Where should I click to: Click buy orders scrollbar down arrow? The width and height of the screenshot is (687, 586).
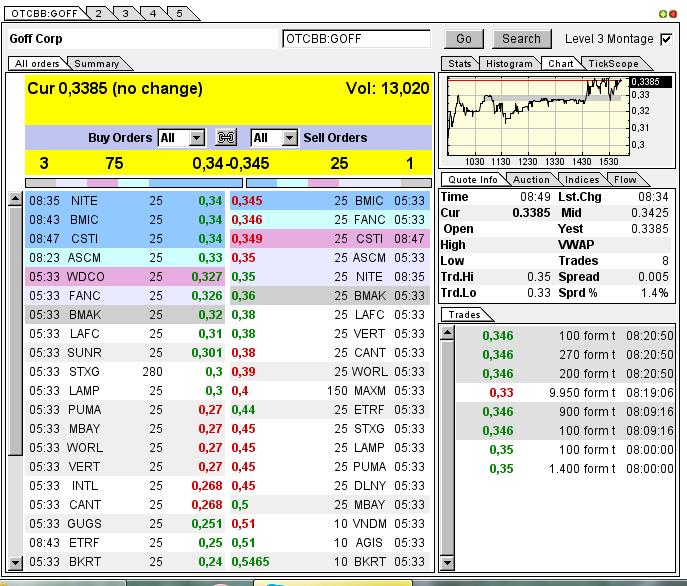15,563
